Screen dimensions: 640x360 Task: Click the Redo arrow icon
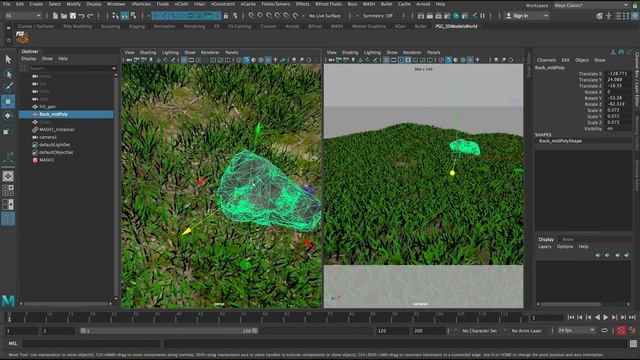tap(90, 16)
